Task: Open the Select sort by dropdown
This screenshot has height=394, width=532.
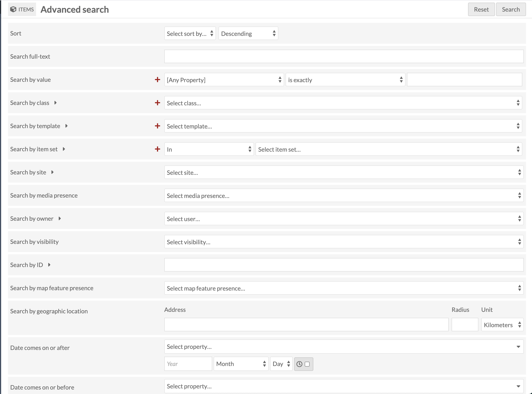Action: coord(190,33)
